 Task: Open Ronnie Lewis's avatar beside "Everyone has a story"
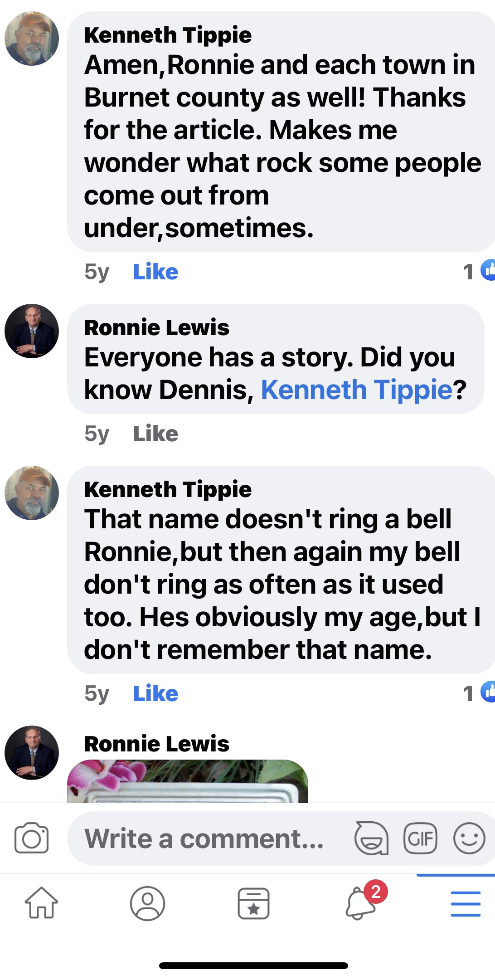[x=32, y=331]
